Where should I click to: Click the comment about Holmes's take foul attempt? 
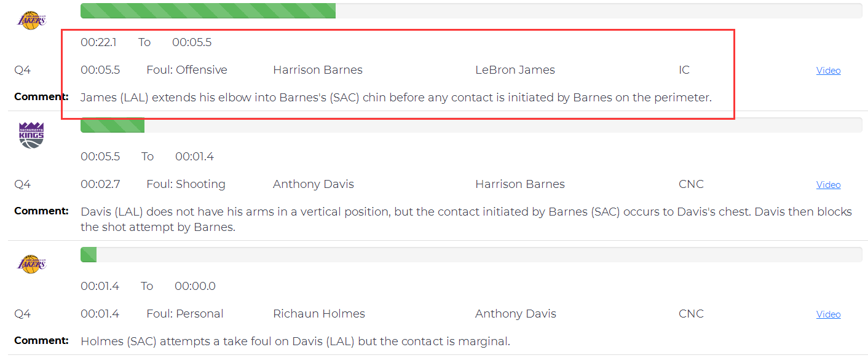coord(295,341)
